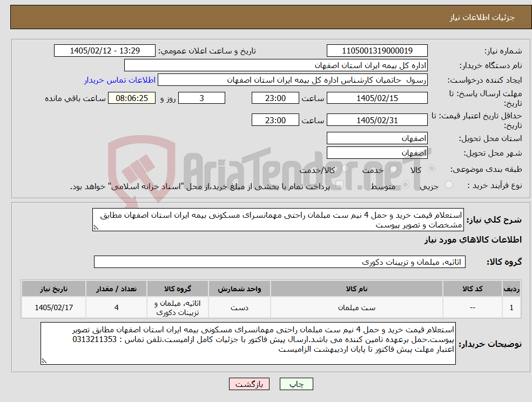Image resolution: width=532 pixels, height=402 pixels.
Task: Click the price validity date 1405/02/31
Action: [377, 120]
